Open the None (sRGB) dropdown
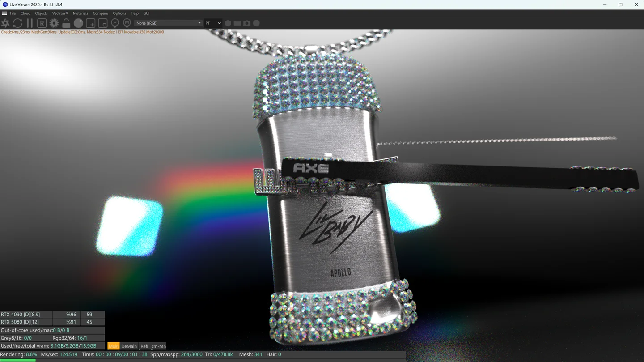The height and width of the screenshot is (362, 644). (x=168, y=23)
